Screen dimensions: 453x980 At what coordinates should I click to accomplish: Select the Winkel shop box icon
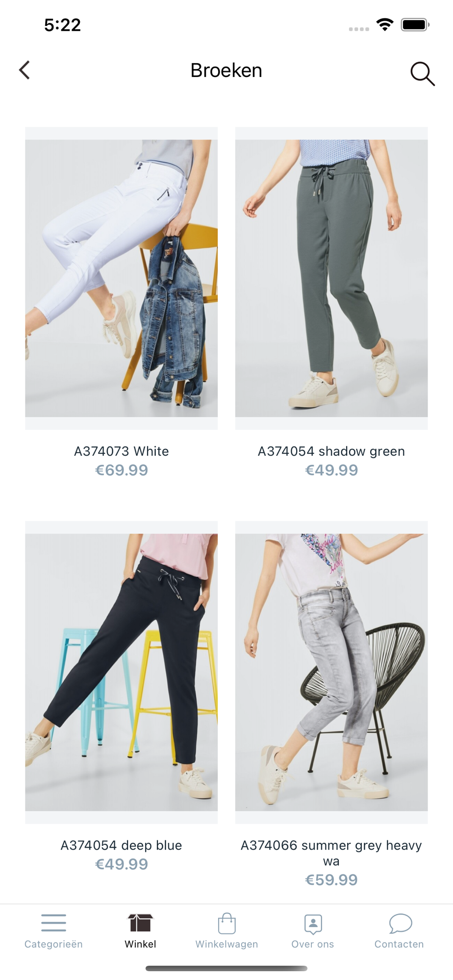click(x=140, y=923)
